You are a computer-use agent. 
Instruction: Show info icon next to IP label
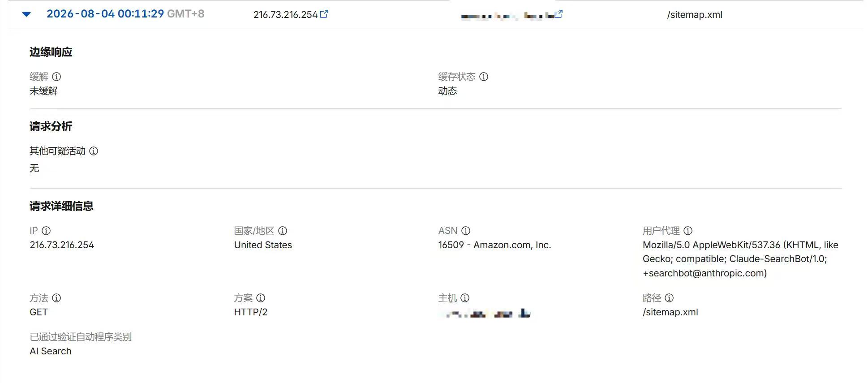[46, 231]
